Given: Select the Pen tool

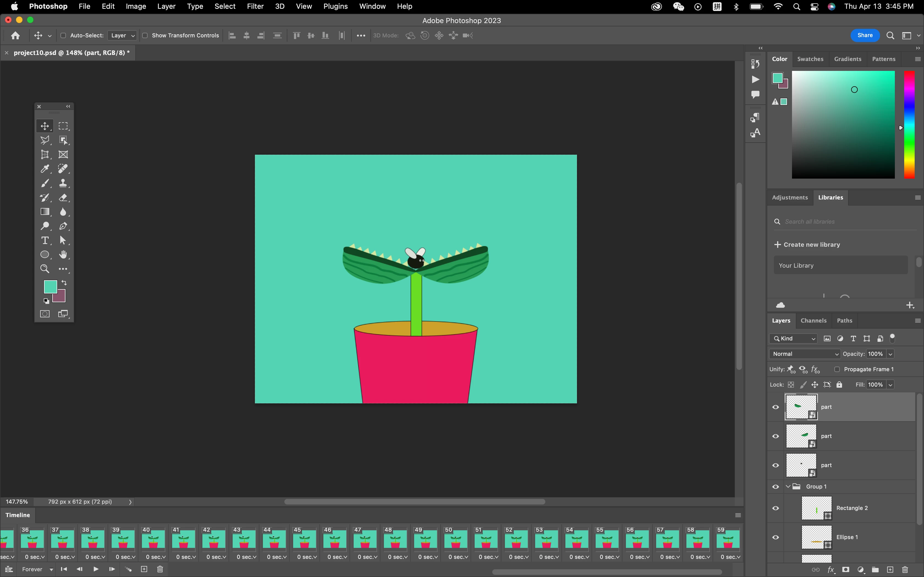Looking at the screenshot, I should click(63, 226).
